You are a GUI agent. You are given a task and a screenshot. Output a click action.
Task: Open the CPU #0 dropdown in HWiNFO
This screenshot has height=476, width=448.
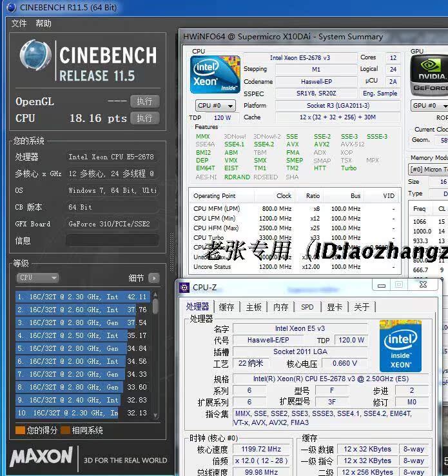[x=215, y=106]
